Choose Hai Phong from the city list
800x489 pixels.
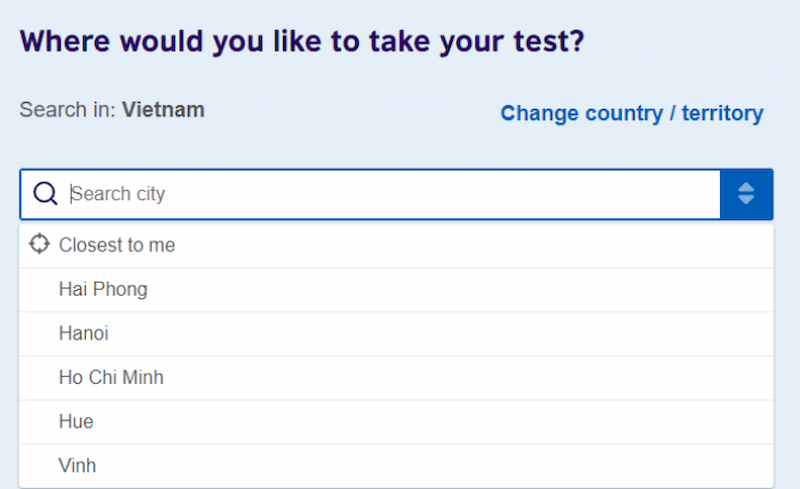(396, 289)
